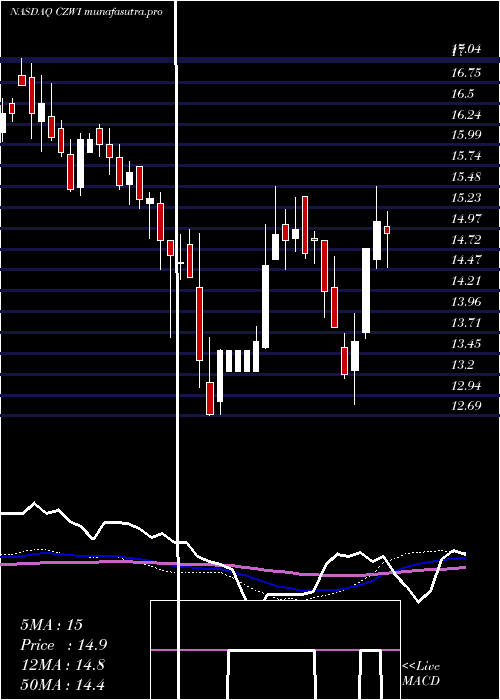Click the lowest red candle near 12.69
Image resolution: width=500 pixels, height=700 pixels.
coord(210,398)
